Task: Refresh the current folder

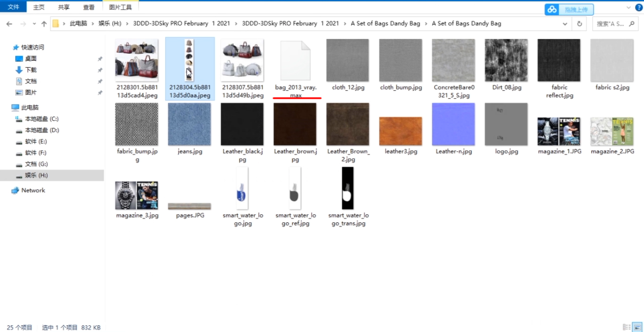Action: tap(579, 24)
